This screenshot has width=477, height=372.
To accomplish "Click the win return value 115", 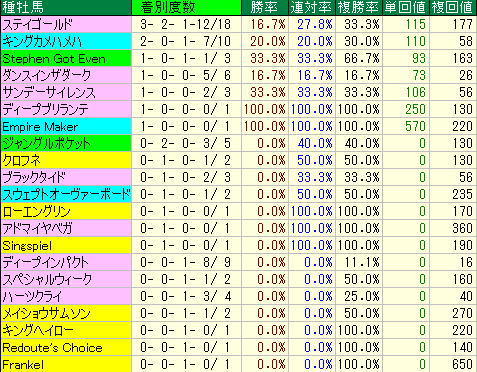I will click(416, 24).
